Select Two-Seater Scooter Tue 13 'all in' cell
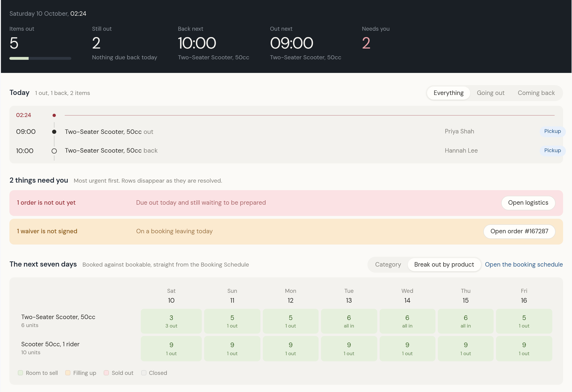This screenshot has width=572, height=392. pyautogui.click(x=349, y=321)
